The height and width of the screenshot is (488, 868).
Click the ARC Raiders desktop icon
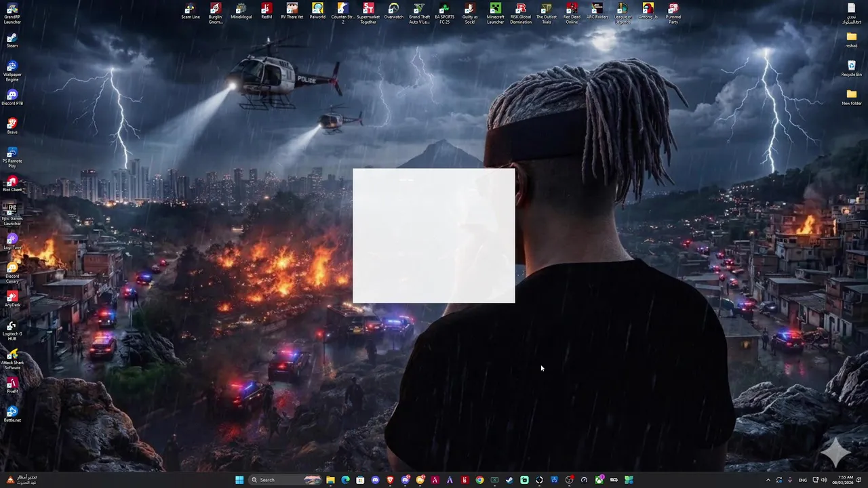coord(597,11)
